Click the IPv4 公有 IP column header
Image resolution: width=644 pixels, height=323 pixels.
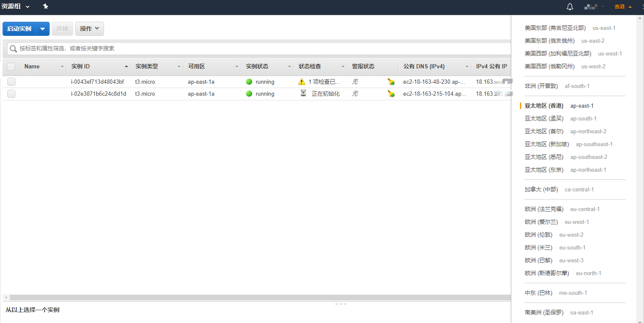[492, 67]
